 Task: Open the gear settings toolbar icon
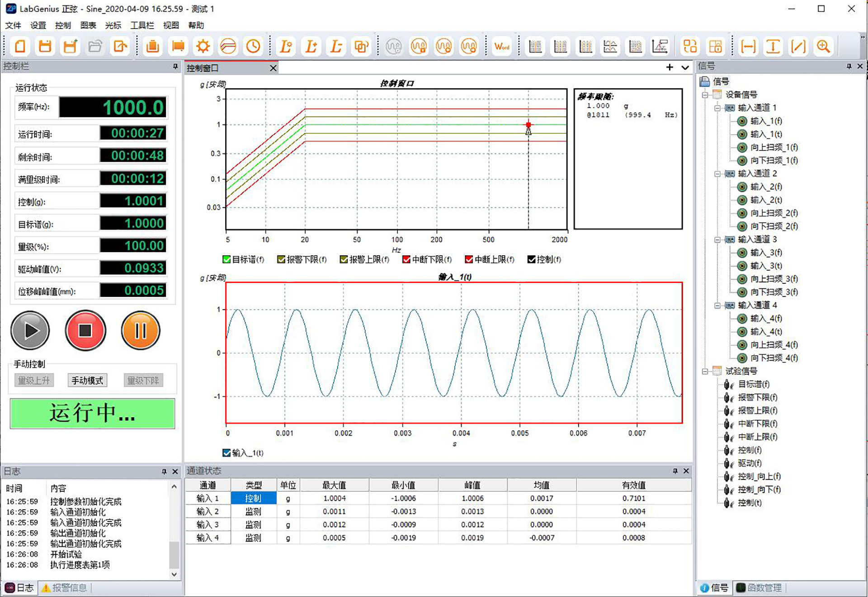203,46
